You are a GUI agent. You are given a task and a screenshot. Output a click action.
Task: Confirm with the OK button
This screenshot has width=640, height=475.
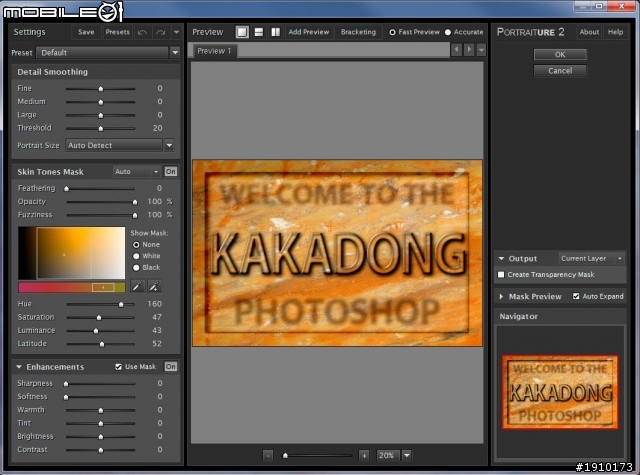[560, 55]
